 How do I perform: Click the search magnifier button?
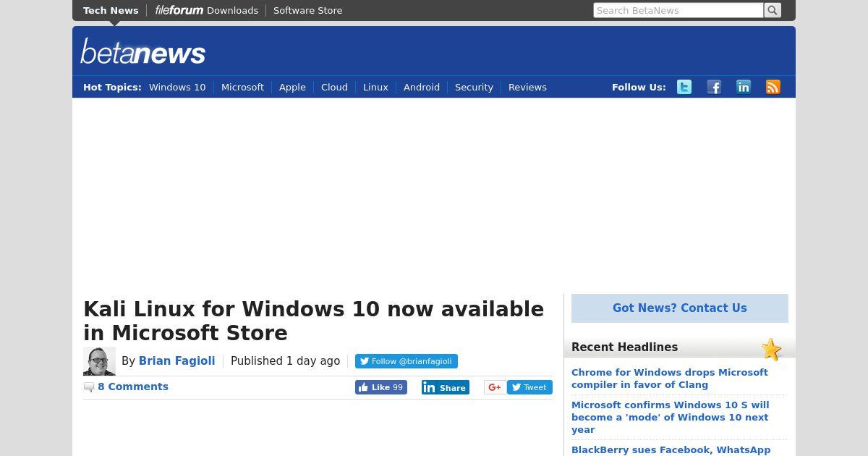click(773, 10)
